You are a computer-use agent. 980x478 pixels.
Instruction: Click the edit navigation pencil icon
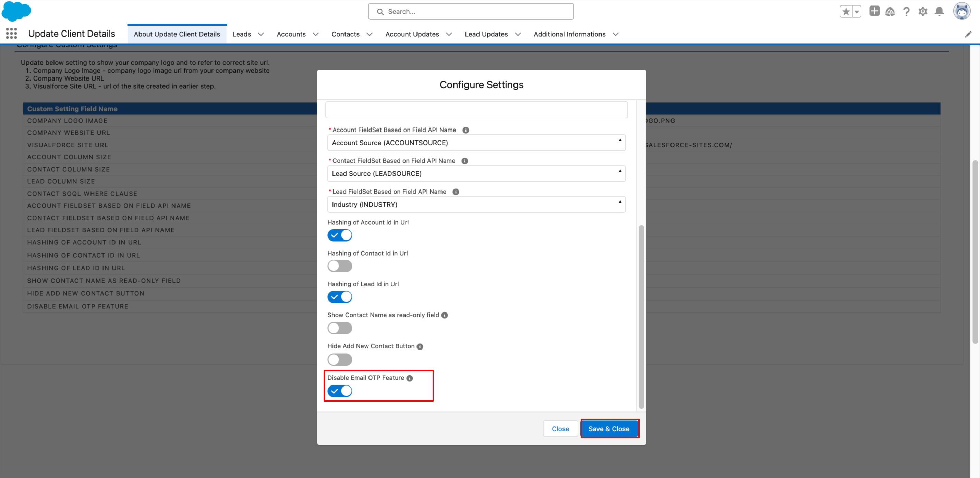pos(968,35)
